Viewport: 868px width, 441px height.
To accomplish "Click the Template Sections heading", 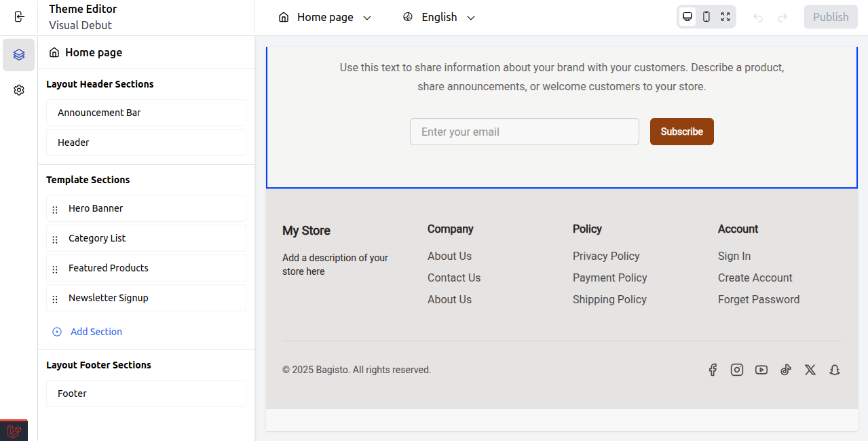I will 88,180.
